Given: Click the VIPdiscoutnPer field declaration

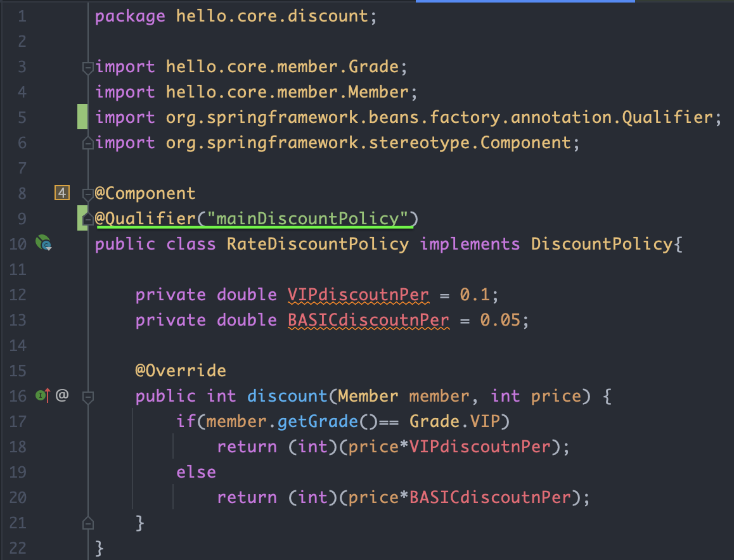Looking at the screenshot, I should 358,295.
